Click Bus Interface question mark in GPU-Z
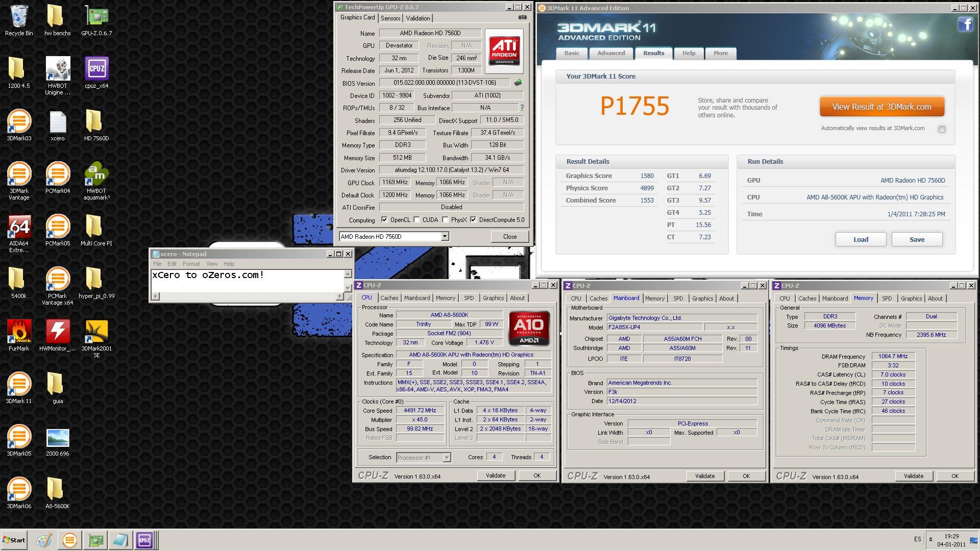Viewport: 980px width, 551px height. click(522, 108)
